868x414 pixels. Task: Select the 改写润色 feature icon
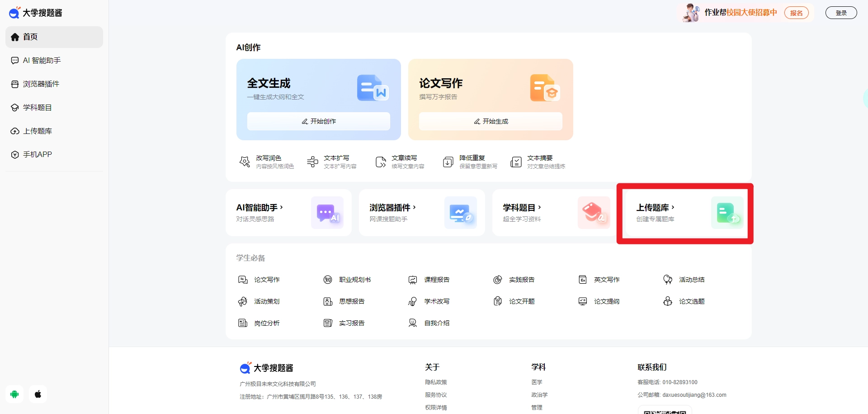click(x=244, y=162)
